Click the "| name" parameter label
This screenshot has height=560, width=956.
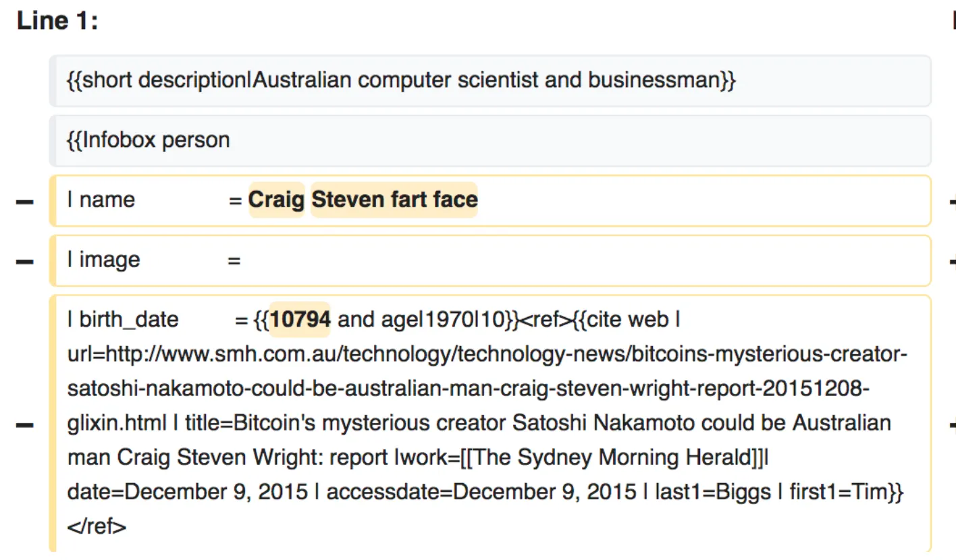[x=101, y=200]
